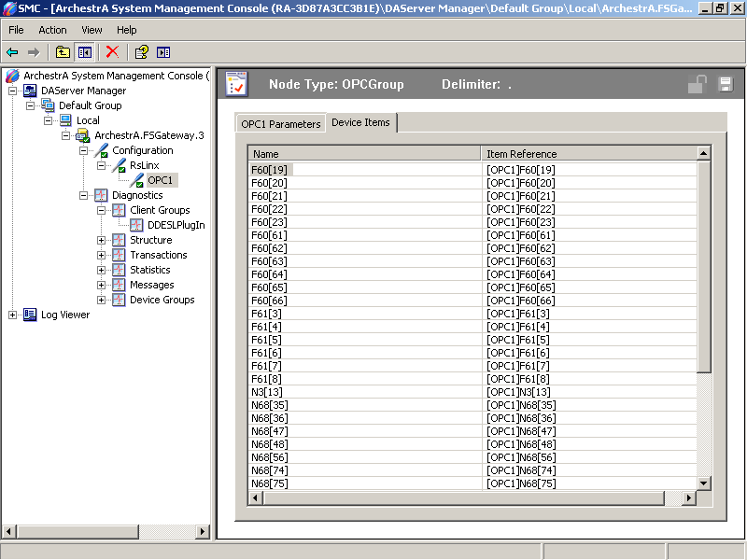Viewport: 747px width, 560px height.
Task: Expand the Structure tree node
Action: tap(102, 240)
